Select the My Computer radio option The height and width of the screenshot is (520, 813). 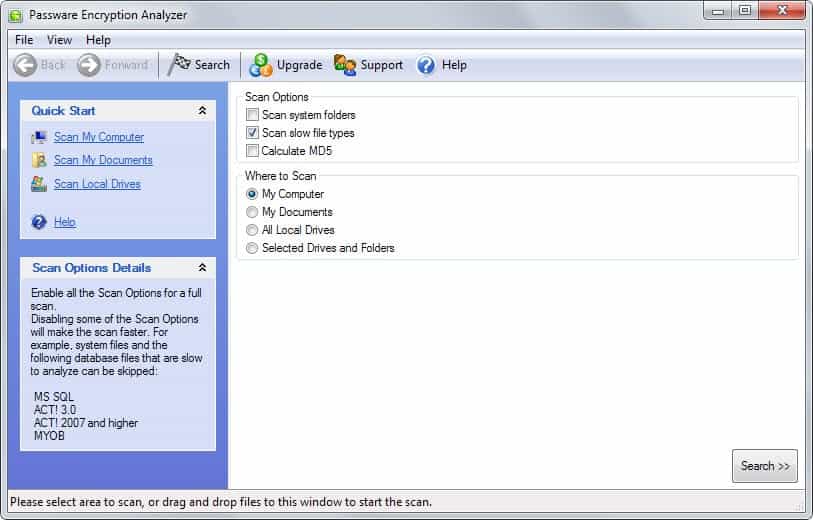click(x=252, y=194)
